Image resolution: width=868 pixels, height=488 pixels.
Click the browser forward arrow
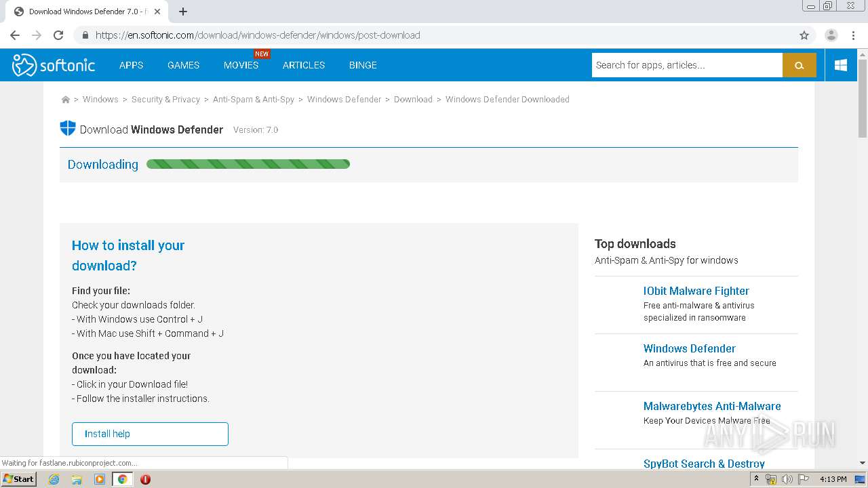coord(37,35)
